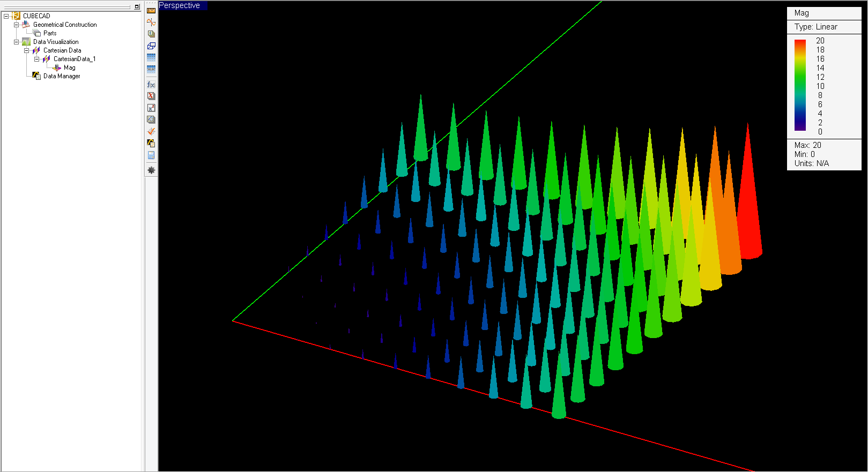The width and height of the screenshot is (868, 472).
Task: Select the Parts tree item
Action: (x=50, y=33)
